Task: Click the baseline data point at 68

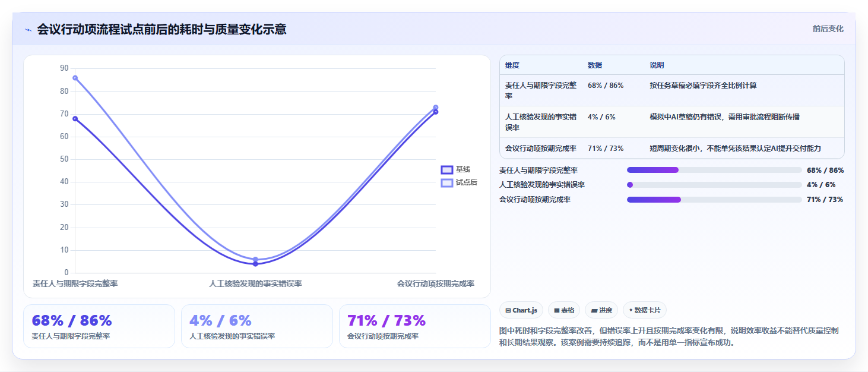Action: [x=75, y=119]
